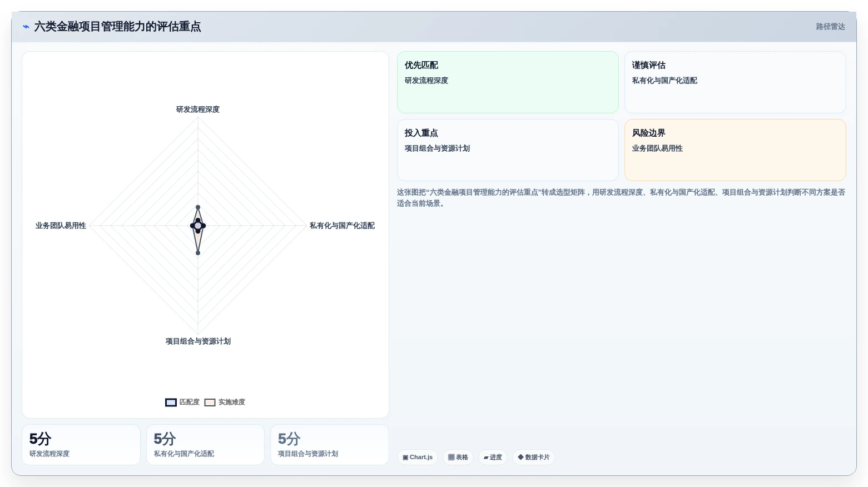868x487 pixels.
Task: Click the 5分 研发流程深度 score card
Action: pos(81,445)
